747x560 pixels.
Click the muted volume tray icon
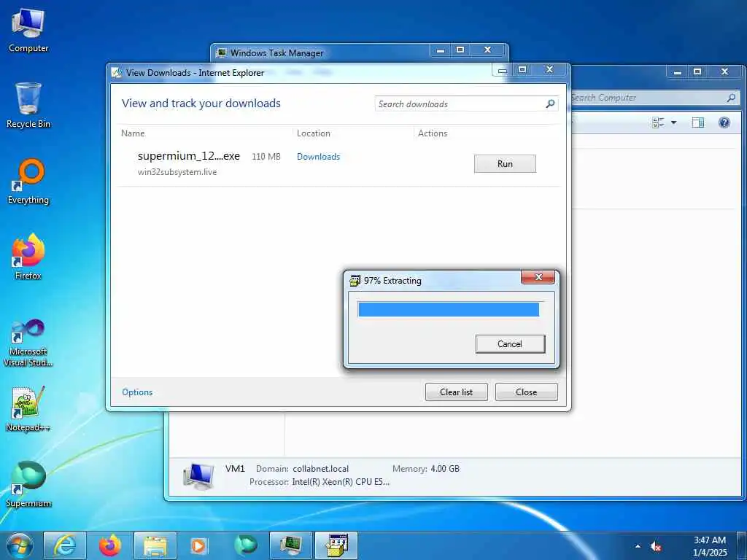pos(656,546)
